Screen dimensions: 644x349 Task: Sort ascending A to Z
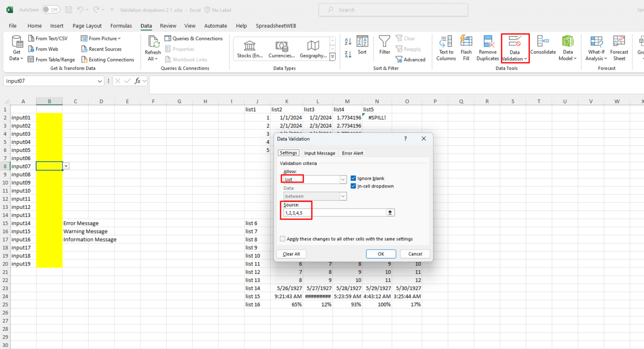(348, 41)
